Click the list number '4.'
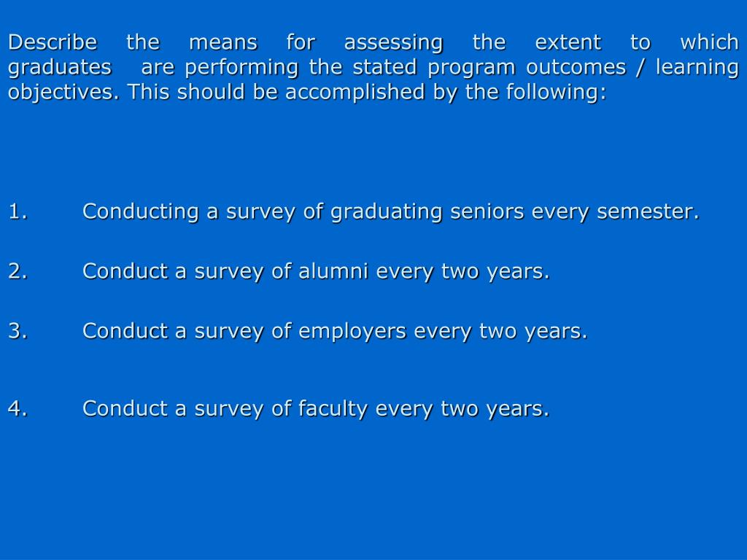This screenshot has width=747, height=560. [18, 408]
